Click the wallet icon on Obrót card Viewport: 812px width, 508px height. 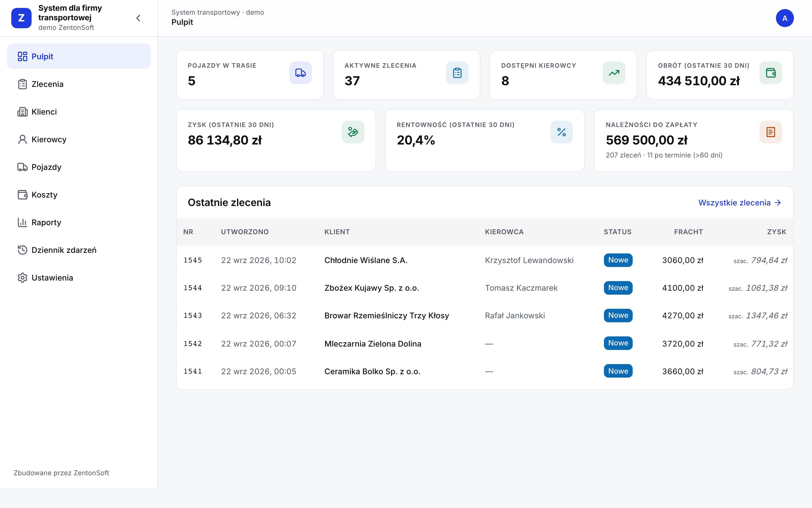coord(771,73)
